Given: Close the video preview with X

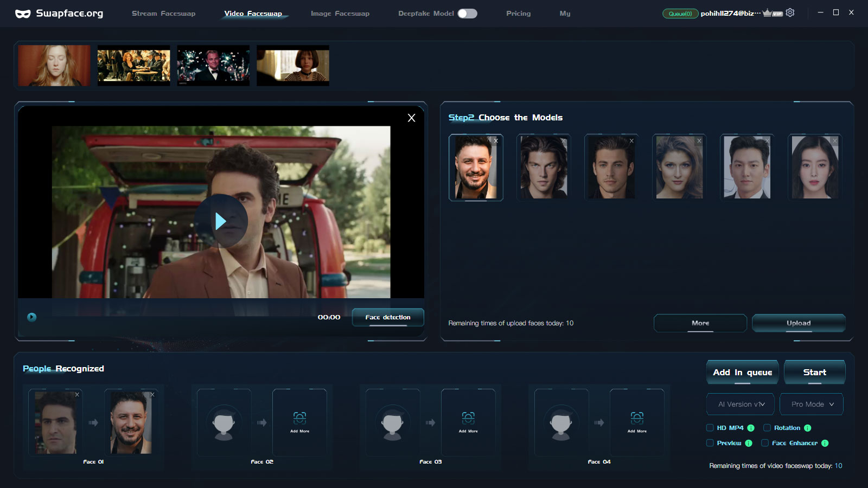Looking at the screenshot, I should [x=411, y=118].
